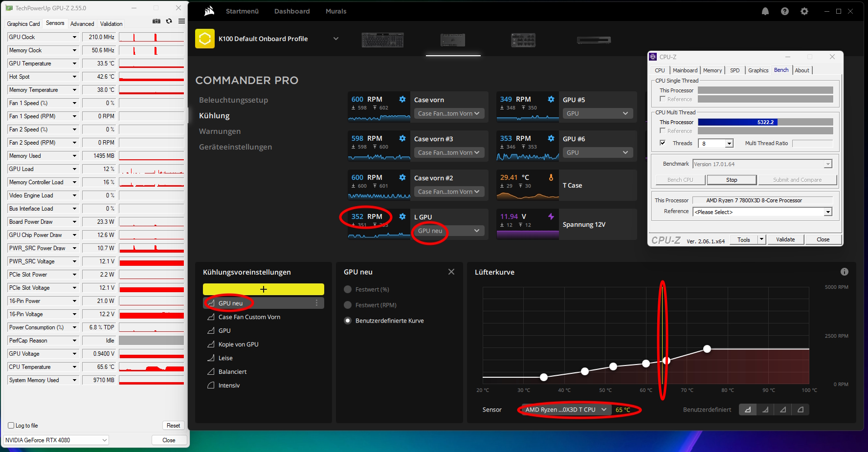Open GPU-Z hamburger menu
Image resolution: width=868 pixels, height=452 pixels.
click(182, 21)
